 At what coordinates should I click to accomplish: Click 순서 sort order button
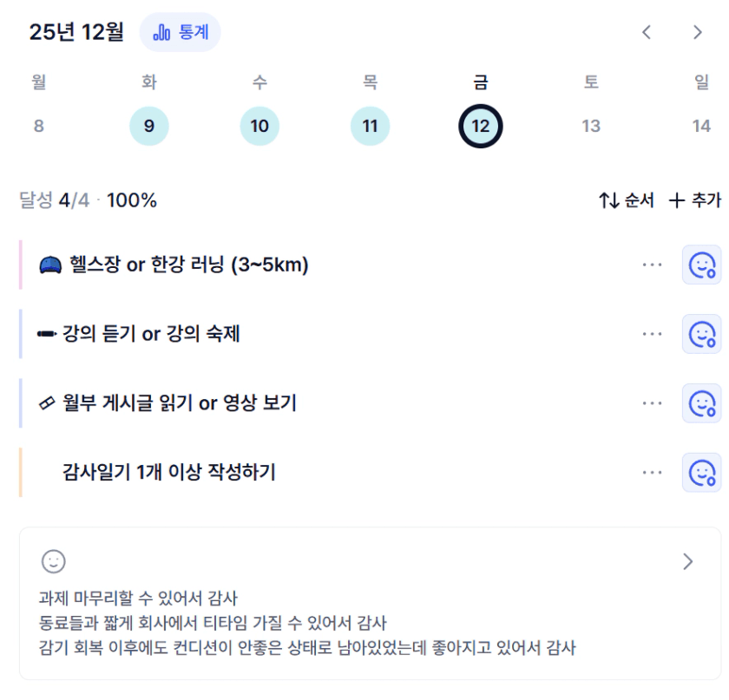pyautogui.click(x=626, y=200)
